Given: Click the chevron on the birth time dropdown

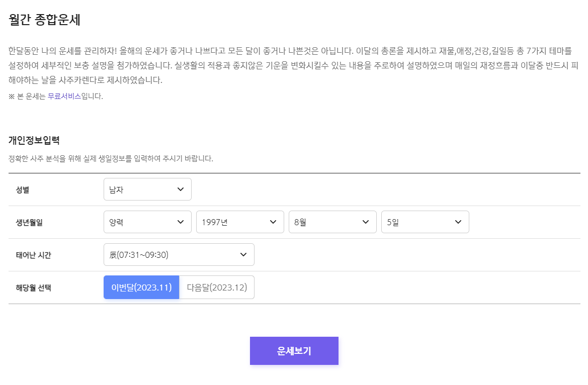Looking at the screenshot, I should click(x=244, y=254).
